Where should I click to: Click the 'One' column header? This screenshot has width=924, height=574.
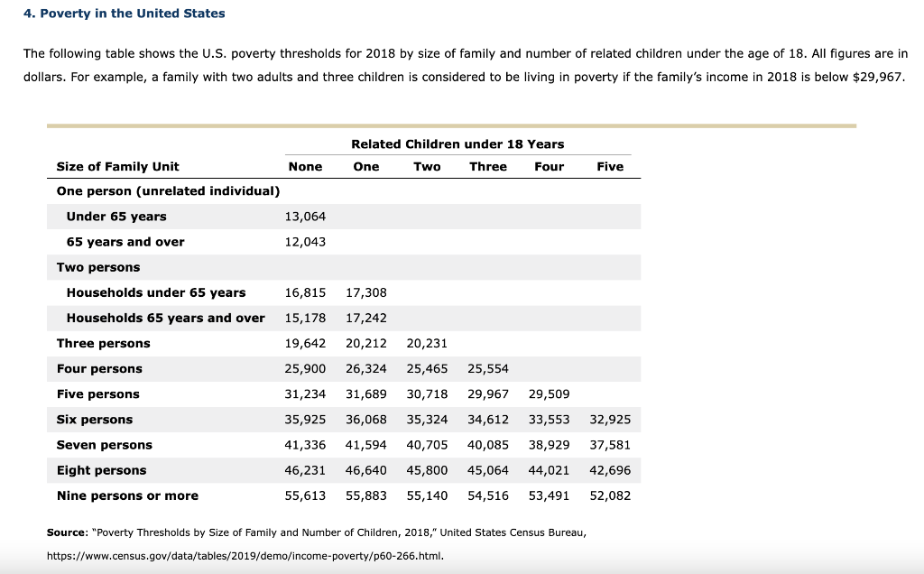366,167
